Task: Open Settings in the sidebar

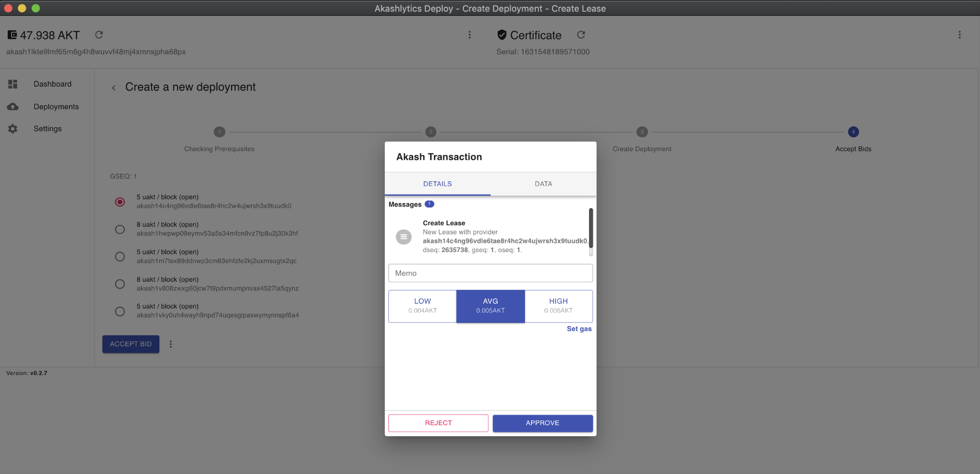Action: pos(47,129)
